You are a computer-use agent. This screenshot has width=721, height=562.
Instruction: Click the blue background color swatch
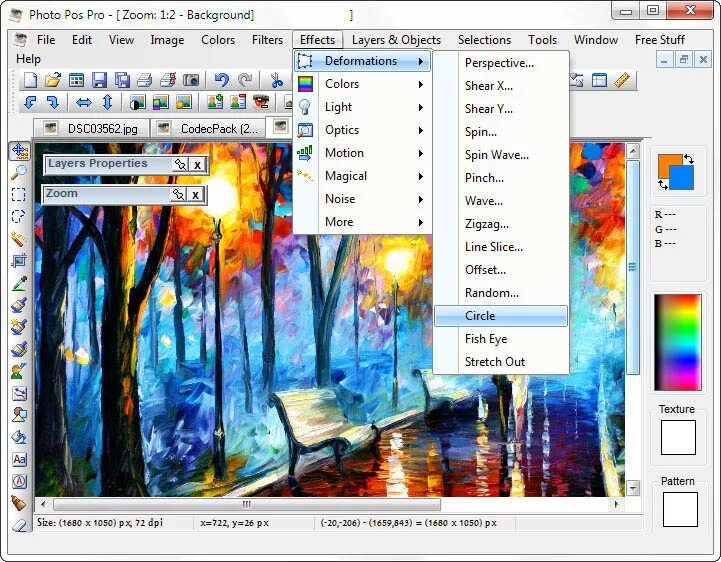click(683, 179)
